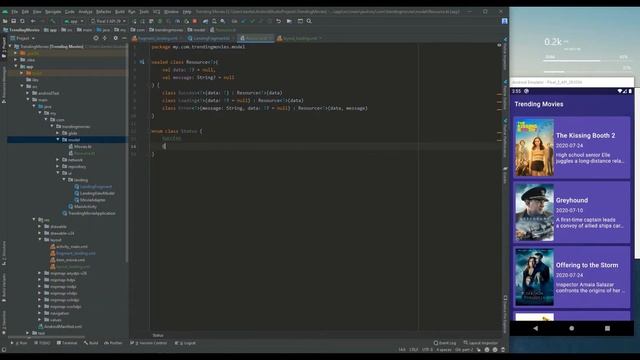Hide the Project panel with minus icon

pyautogui.click(x=124, y=38)
